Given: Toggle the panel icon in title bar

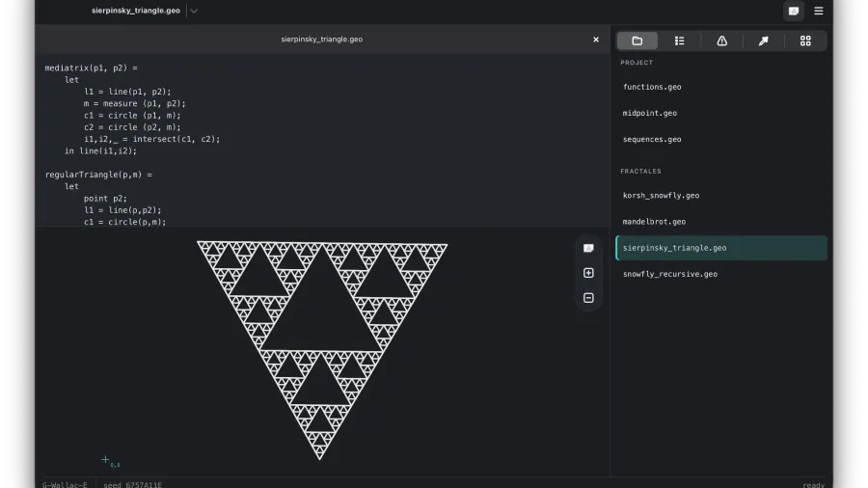Looking at the screenshot, I should coord(794,11).
